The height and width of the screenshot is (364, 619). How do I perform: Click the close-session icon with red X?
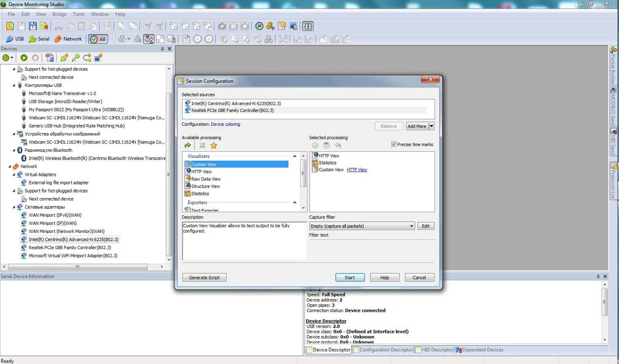coord(44,26)
